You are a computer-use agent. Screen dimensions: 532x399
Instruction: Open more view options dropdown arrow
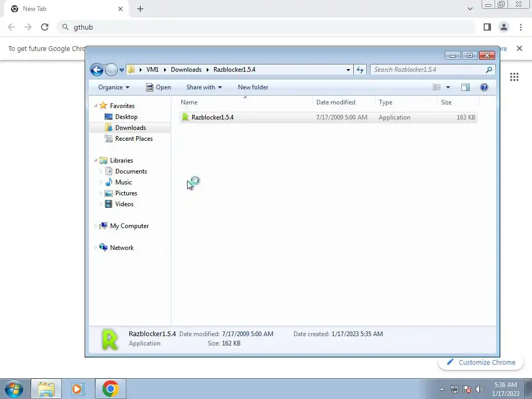[448, 87]
